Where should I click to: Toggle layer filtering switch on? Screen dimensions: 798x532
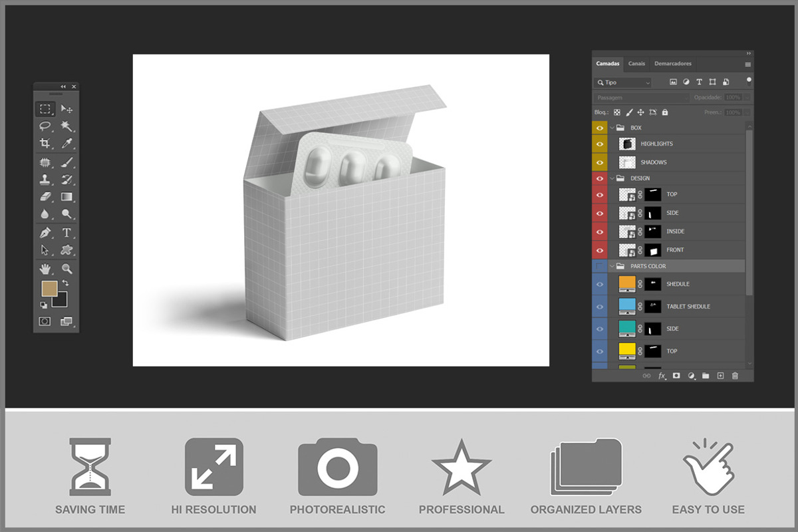coord(749,82)
